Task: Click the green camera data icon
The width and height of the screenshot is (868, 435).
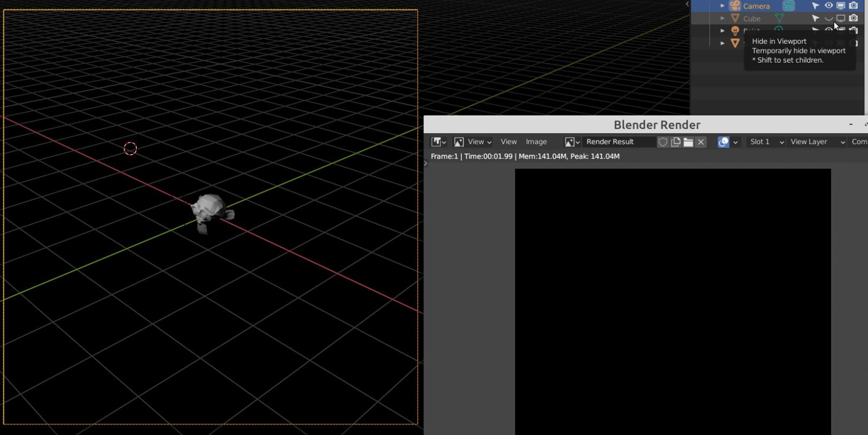Action: click(x=789, y=6)
